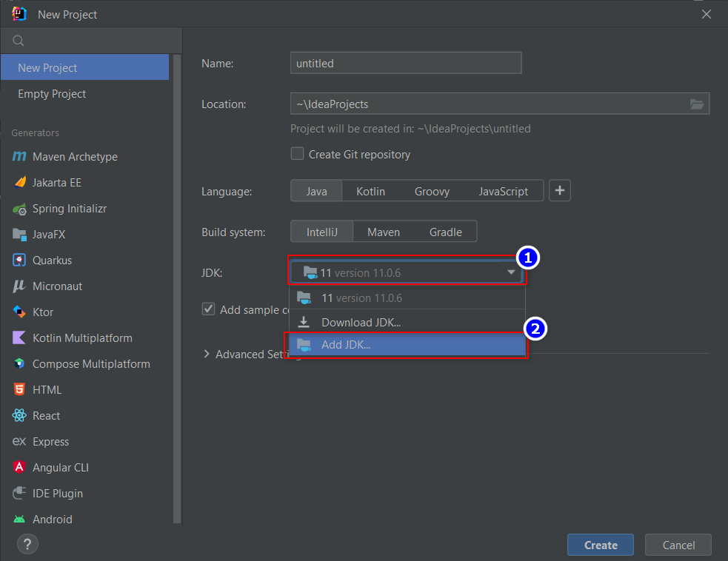Click the Cancel button
This screenshot has width=728, height=561.
[x=678, y=545]
